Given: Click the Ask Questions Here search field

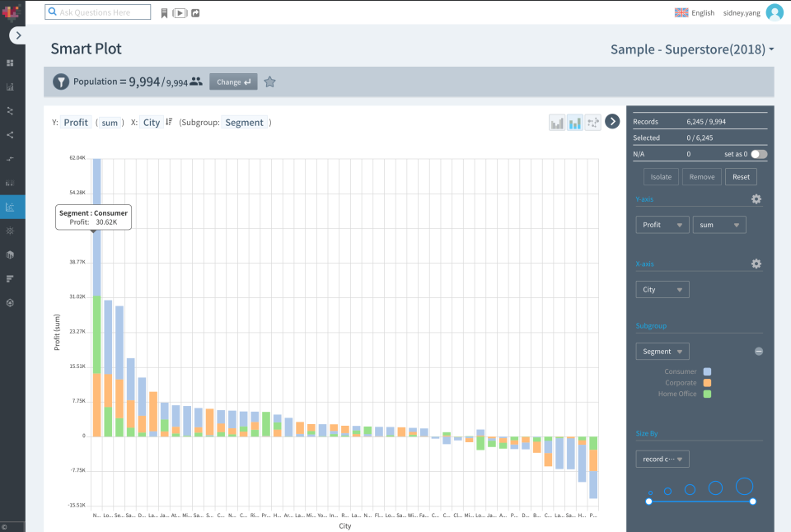Looking at the screenshot, I should tap(97, 12).
